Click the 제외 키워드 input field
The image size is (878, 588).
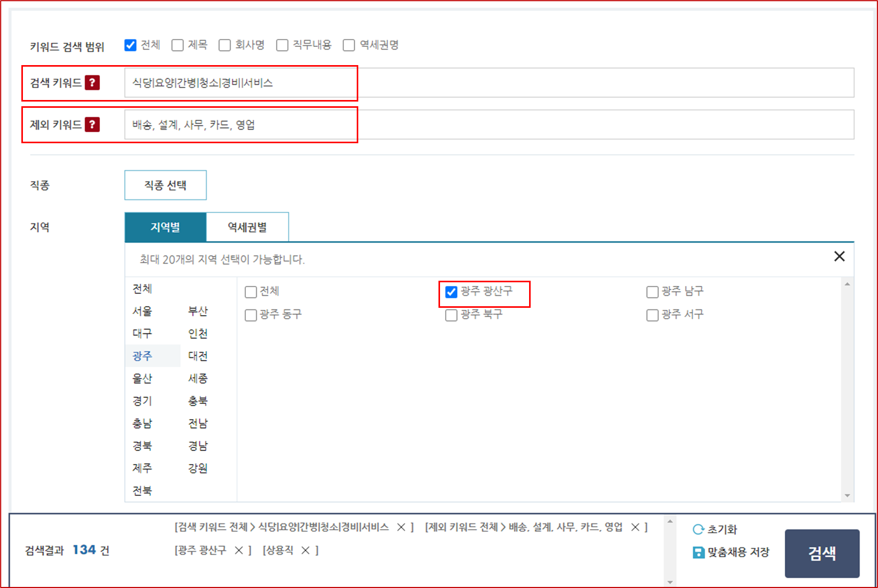490,124
